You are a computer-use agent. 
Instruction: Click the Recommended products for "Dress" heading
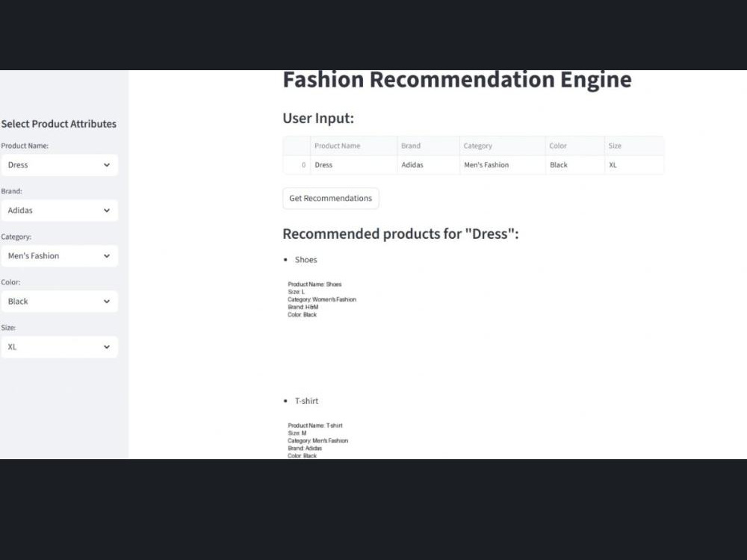(400, 234)
